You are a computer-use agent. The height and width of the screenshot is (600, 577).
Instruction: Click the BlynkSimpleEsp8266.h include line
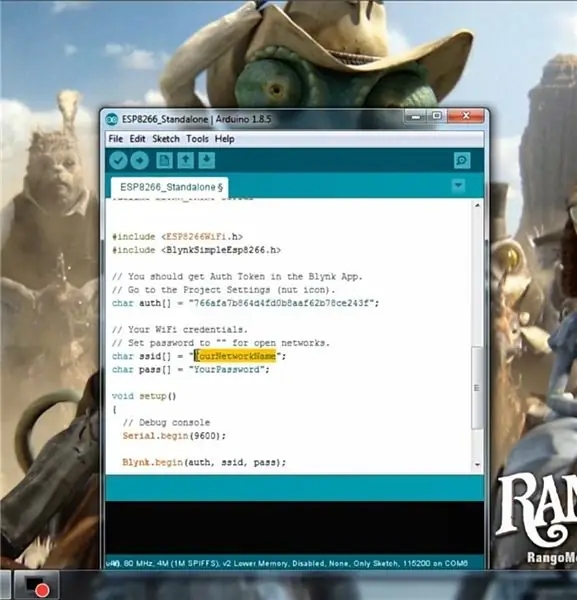pos(196,250)
